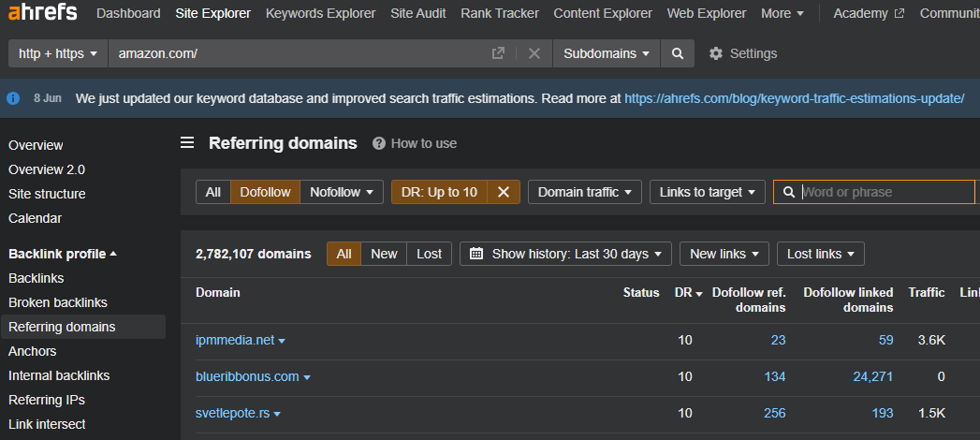This screenshot has width=980, height=440.
Task: Open the keyword traffic estimations blog link
Action: pos(794,97)
